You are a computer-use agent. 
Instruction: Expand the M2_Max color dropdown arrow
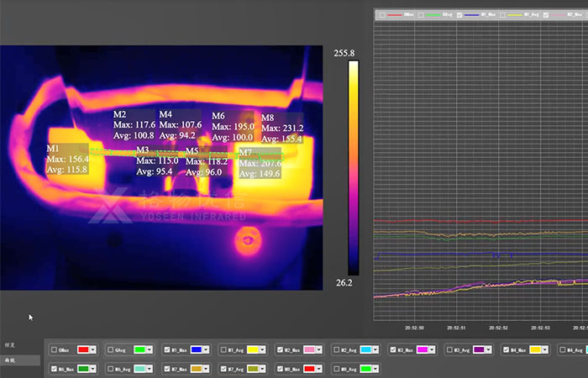point(320,349)
